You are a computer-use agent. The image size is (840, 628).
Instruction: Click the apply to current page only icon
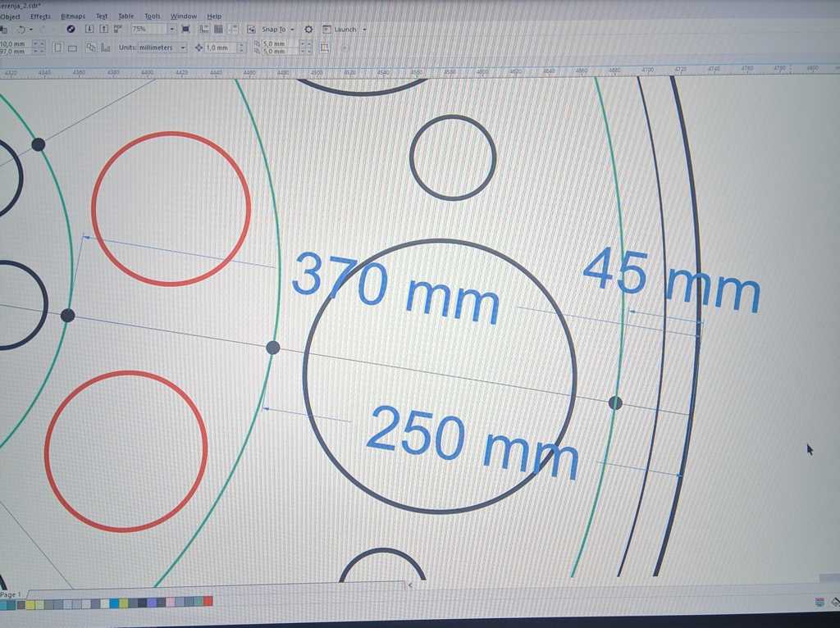click(x=106, y=48)
